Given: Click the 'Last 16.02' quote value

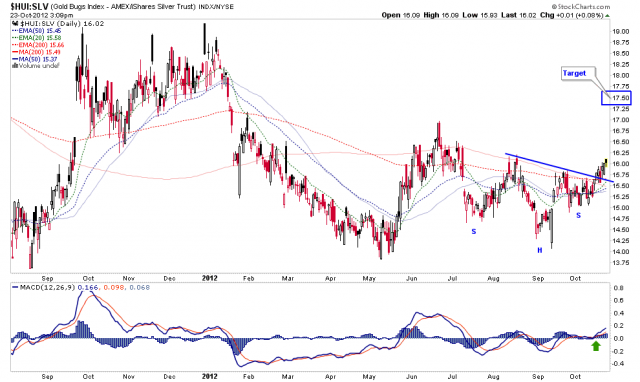Looking at the screenshot, I should pyautogui.click(x=519, y=15).
